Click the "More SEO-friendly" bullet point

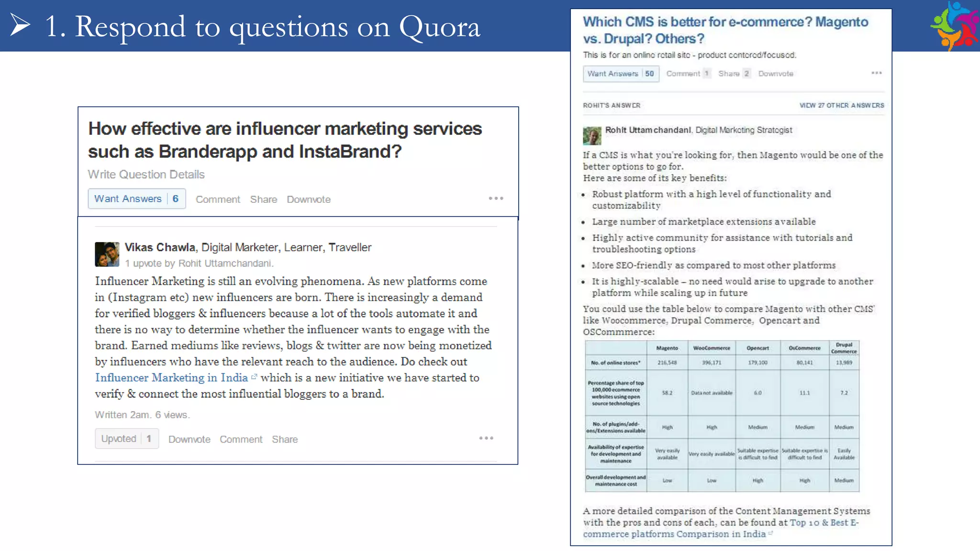click(714, 265)
